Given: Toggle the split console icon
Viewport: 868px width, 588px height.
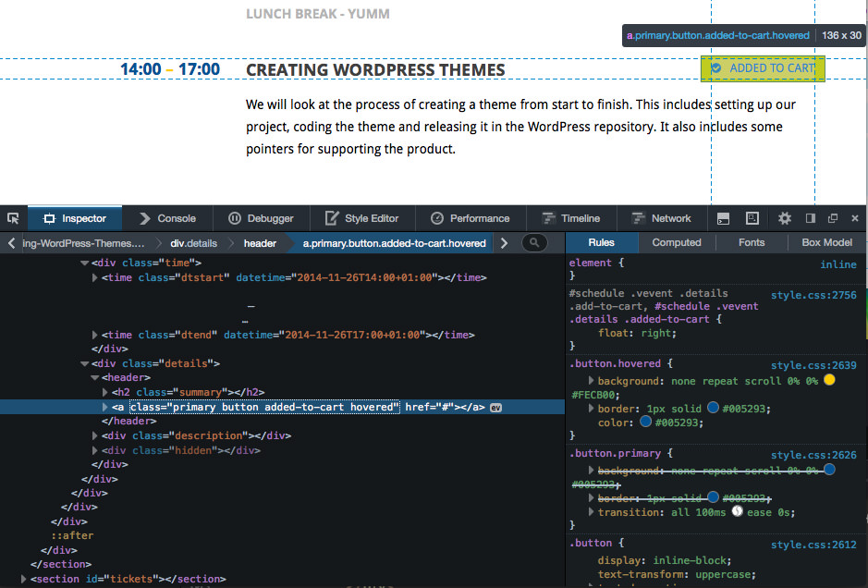Looking at the screenshot, I should [x=723, y=219].
